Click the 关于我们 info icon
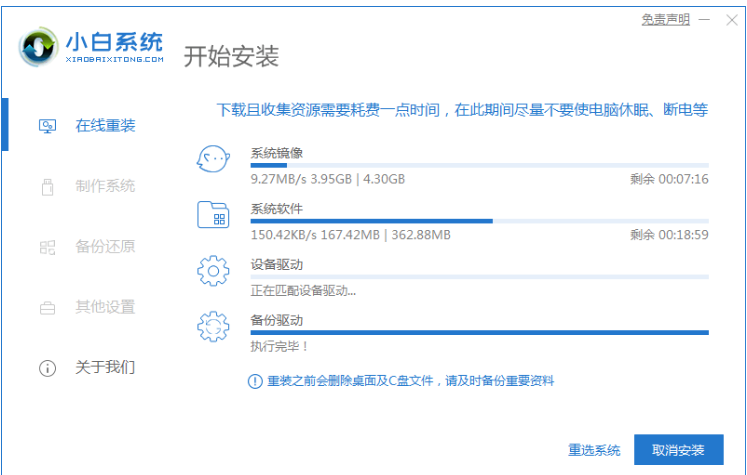This screenshot has width=747, height=475. click(47, 368)
